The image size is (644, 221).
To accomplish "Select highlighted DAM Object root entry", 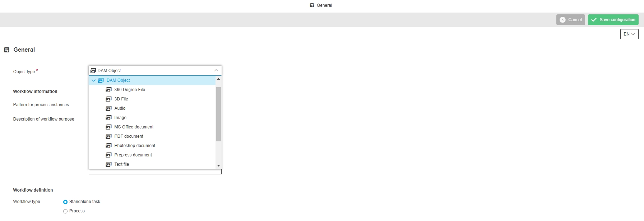I will coord(152,80).
